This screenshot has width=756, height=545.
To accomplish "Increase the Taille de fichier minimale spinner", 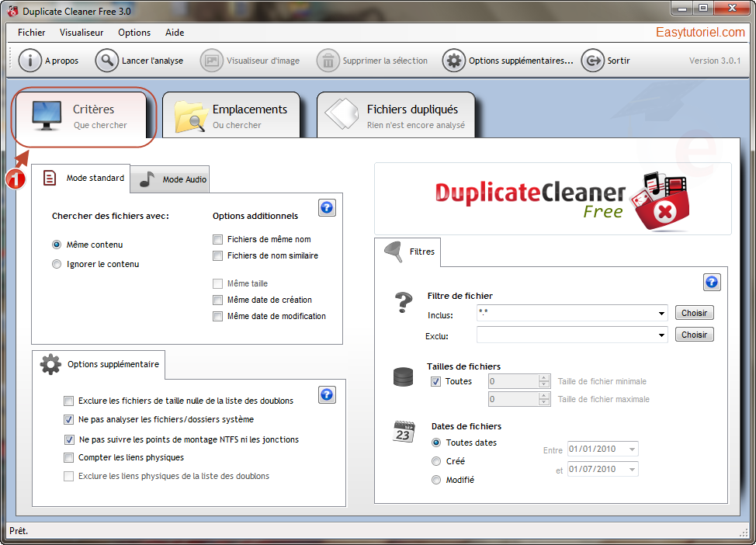I will click(x=544, y=377).
